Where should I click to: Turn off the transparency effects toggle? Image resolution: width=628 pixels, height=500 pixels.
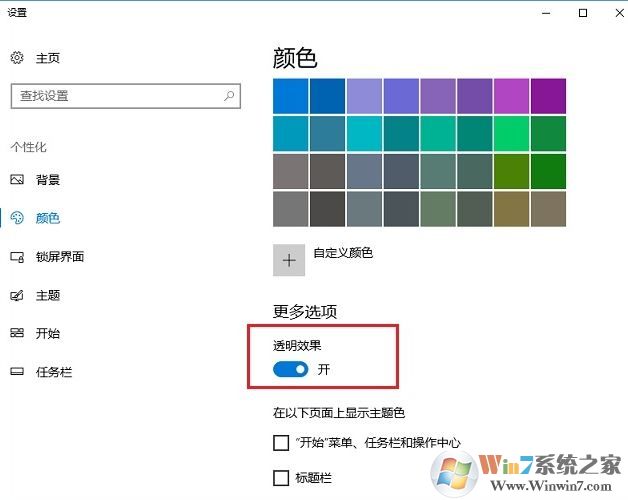click(x=291, y=370)
